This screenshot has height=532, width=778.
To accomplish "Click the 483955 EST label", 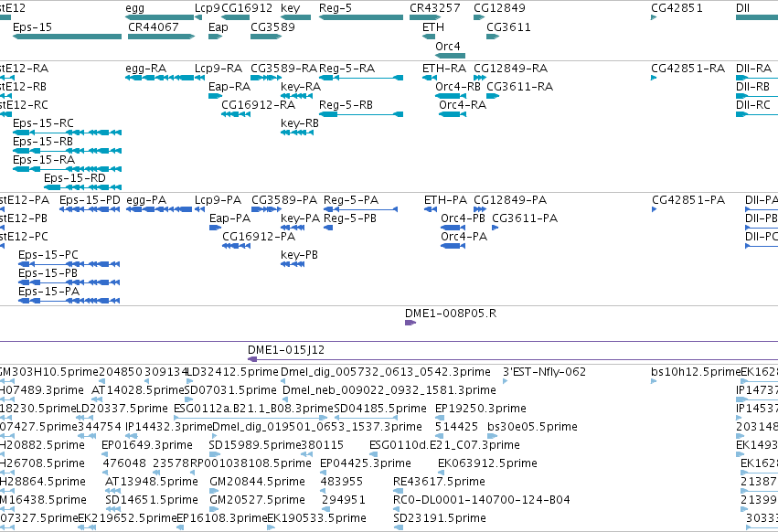I will pos(342,482).
